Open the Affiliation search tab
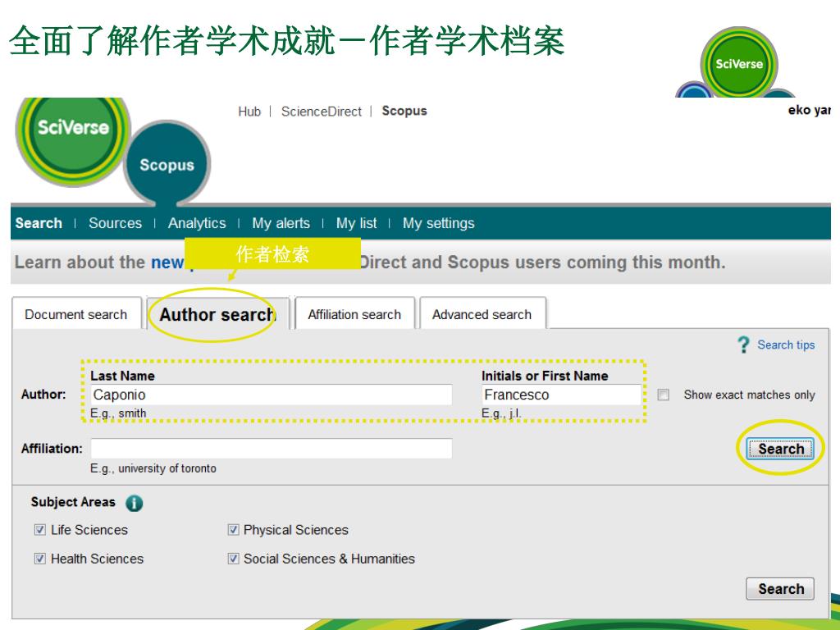 [354, 314]
